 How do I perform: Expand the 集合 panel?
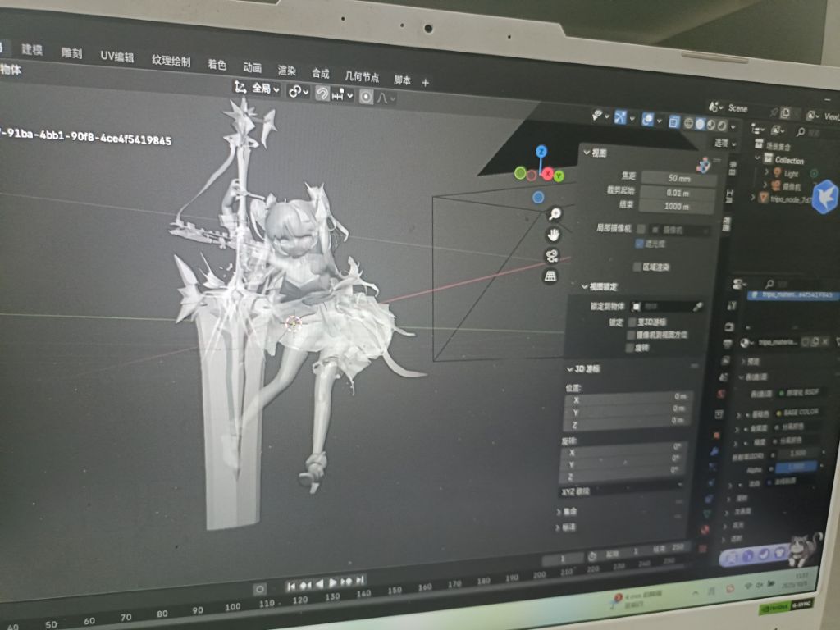click(x=566, y=512)
